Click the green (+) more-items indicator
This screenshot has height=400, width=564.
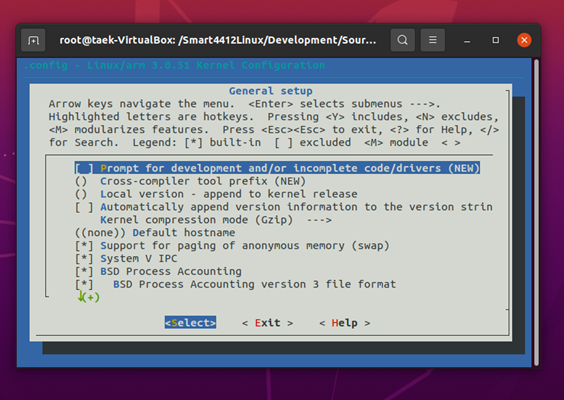click(x=88, y=297)
